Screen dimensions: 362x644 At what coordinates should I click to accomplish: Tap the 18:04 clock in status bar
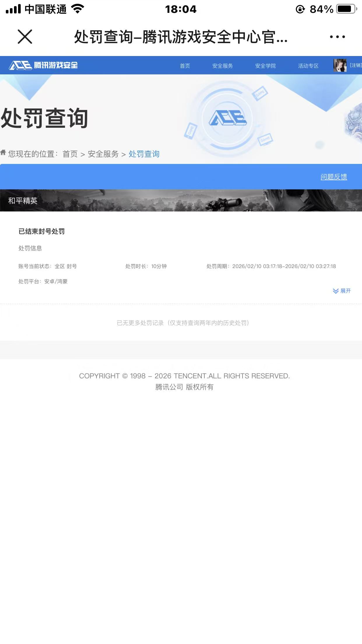point(181,9)
